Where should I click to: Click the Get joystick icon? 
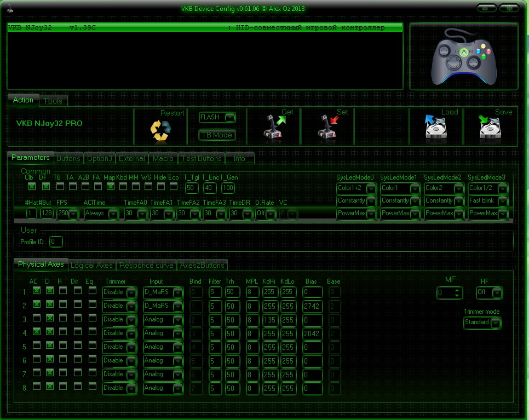pyautogui.click(x=274, y=126)
